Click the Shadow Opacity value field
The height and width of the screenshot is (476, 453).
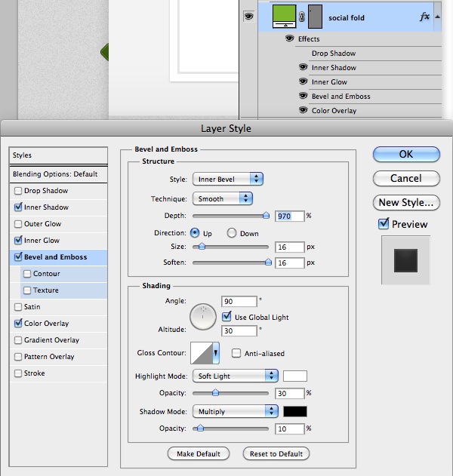click(x=290, y=428)
